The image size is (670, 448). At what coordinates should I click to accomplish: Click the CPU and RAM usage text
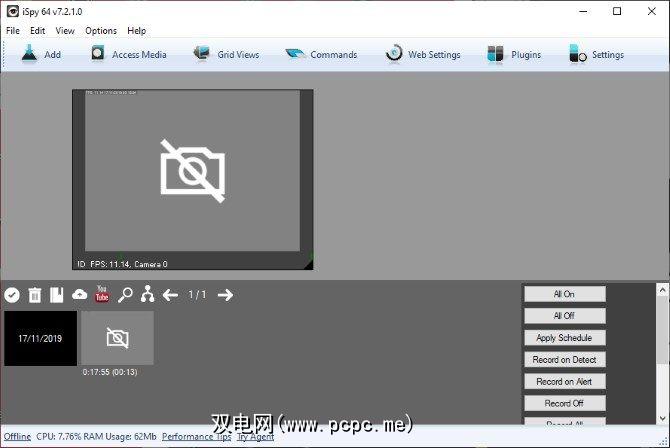point(96,436)
